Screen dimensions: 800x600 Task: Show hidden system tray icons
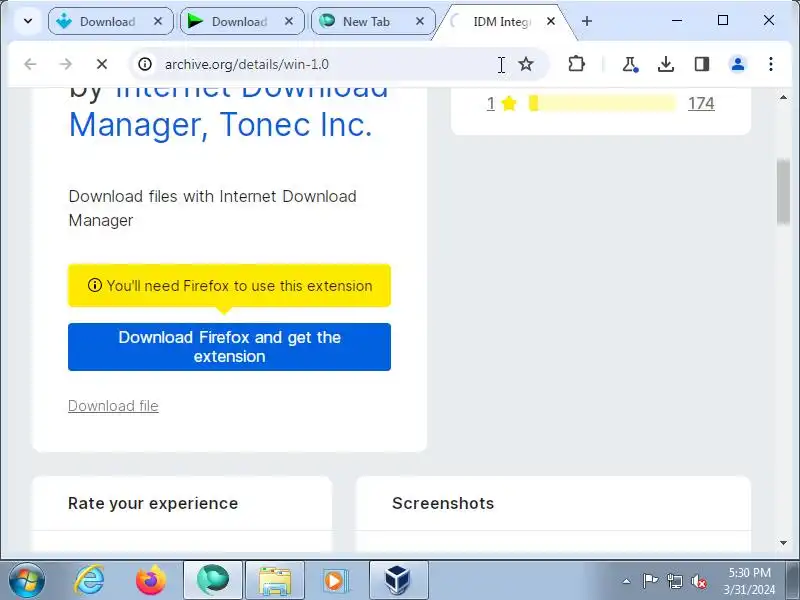(x=627, y=581)
